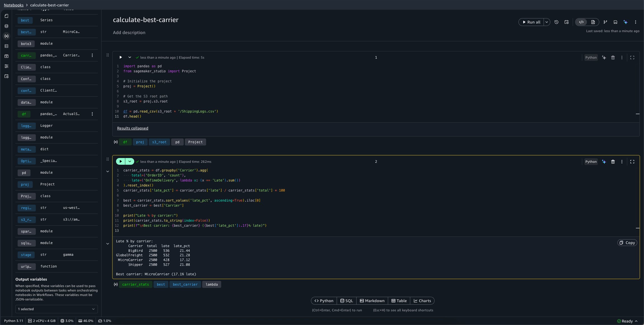The image size is (644, 325).
Task: Click the Run all button
Action: [x=531, y=22]
